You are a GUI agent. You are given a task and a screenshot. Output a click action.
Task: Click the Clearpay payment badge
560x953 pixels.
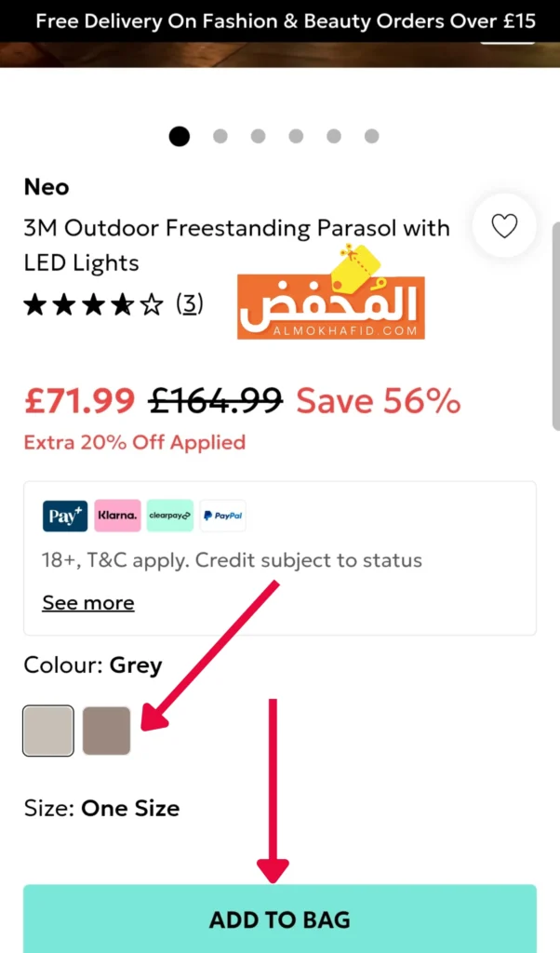[170, 516]
